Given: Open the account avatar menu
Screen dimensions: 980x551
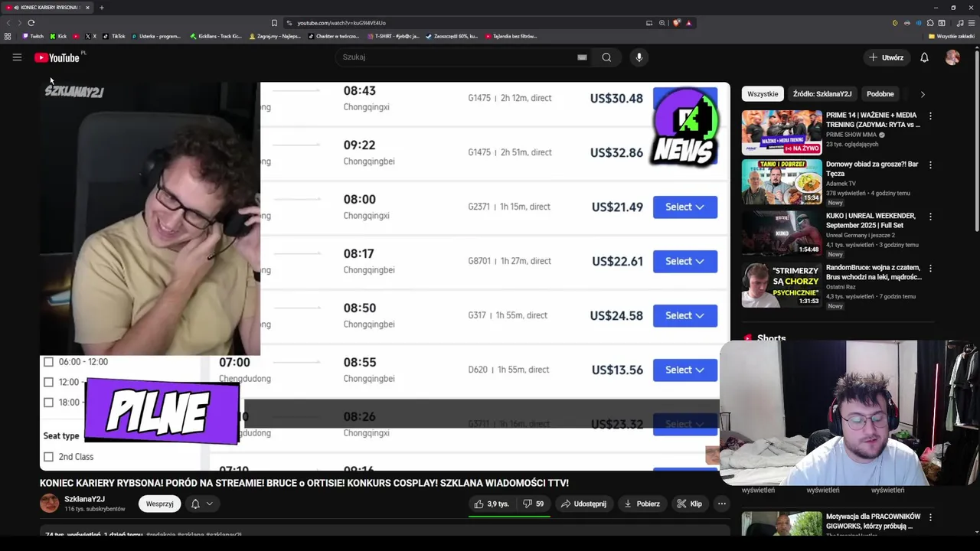Looking at the screenshot, I should click(952, 57).
